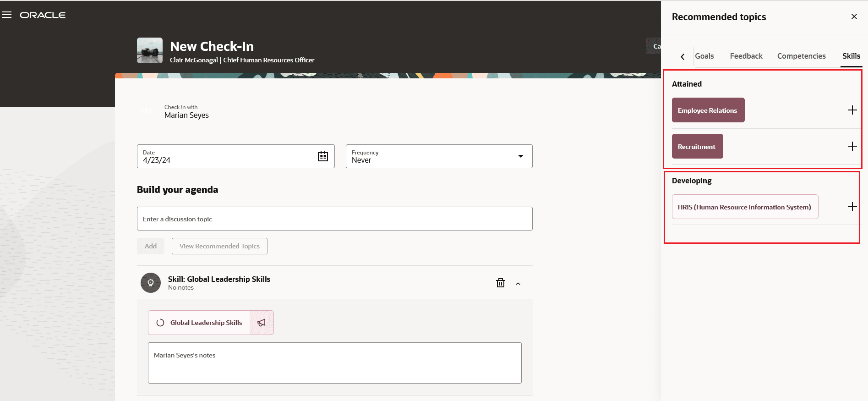The width and height of the screenshot is (868, 401).
Task: Switch to the Competencies tab
Action: (801, 56)
